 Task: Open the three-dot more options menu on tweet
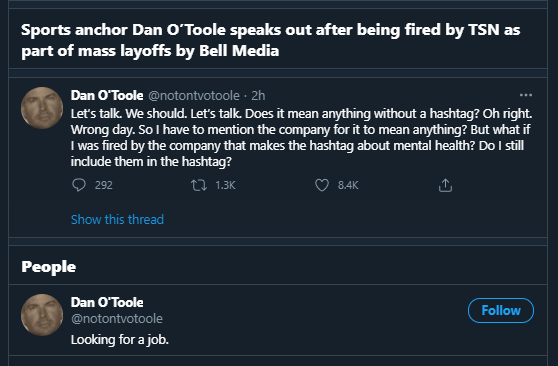(526, 95)
